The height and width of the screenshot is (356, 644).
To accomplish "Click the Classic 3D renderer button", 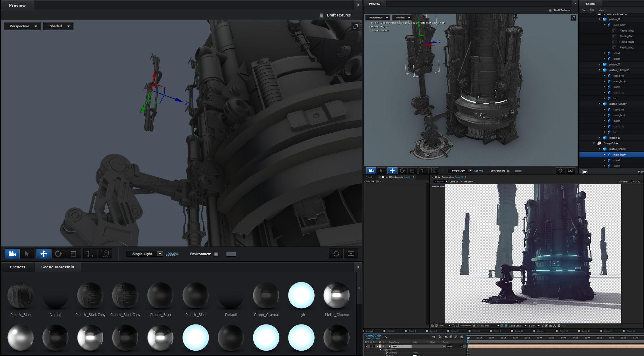I will 635,181.
